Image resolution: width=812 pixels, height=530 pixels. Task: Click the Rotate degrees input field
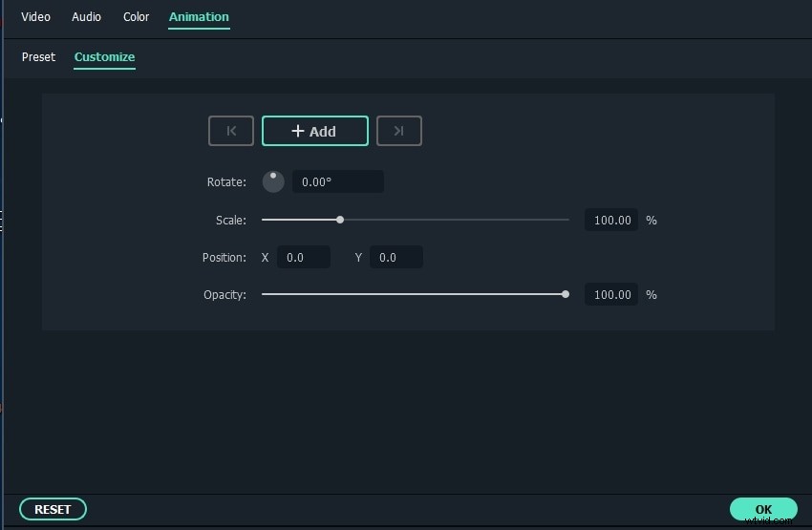pos(338,181)
